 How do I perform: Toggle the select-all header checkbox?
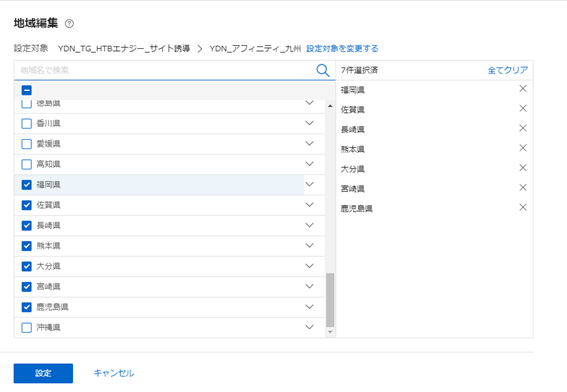[27, 90]
